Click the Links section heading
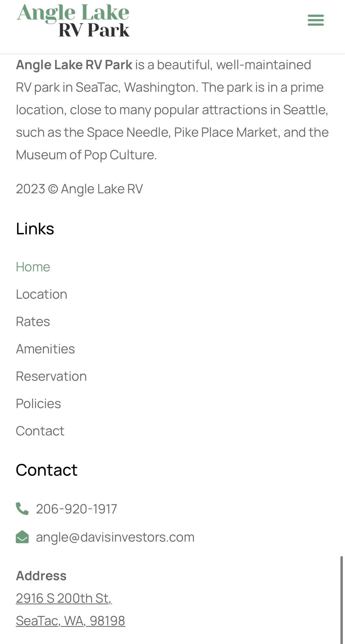 click(35, 229)
